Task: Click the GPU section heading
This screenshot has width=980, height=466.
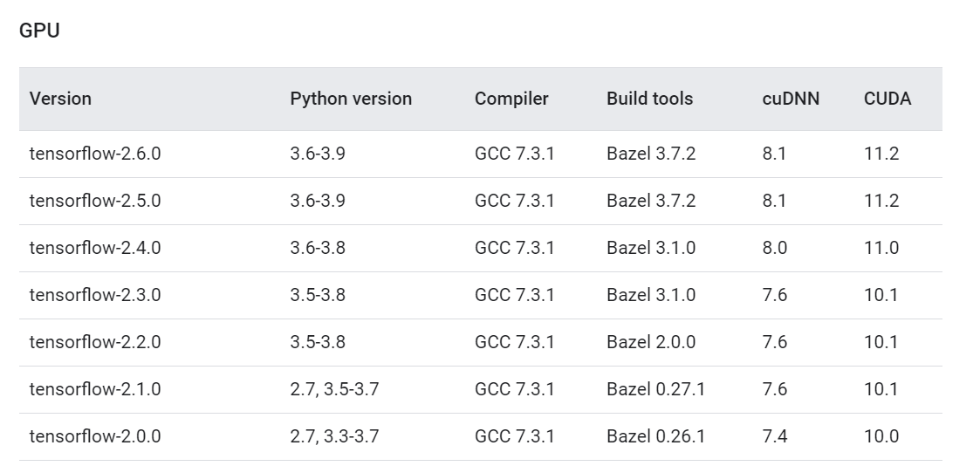Action: 38,31
